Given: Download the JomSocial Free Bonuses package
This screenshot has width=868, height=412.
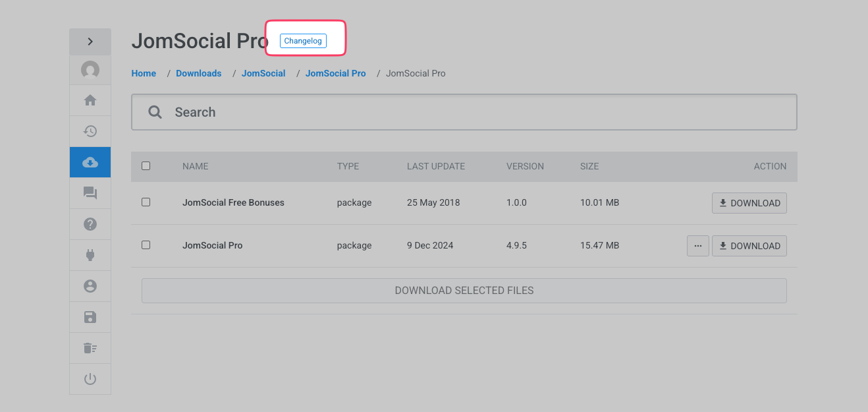Looking at the screenshot, I should point(749,203).
